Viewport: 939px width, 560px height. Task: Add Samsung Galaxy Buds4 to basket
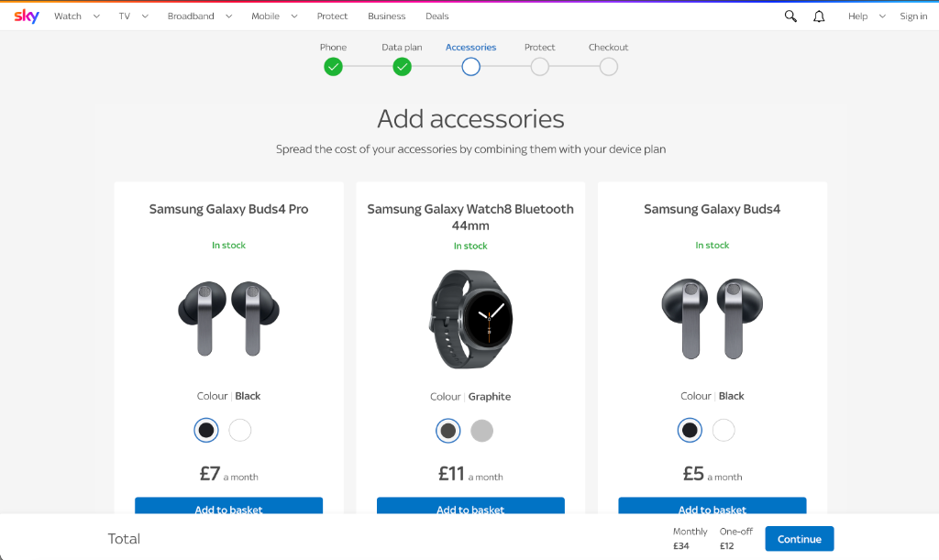coord(713,506)
